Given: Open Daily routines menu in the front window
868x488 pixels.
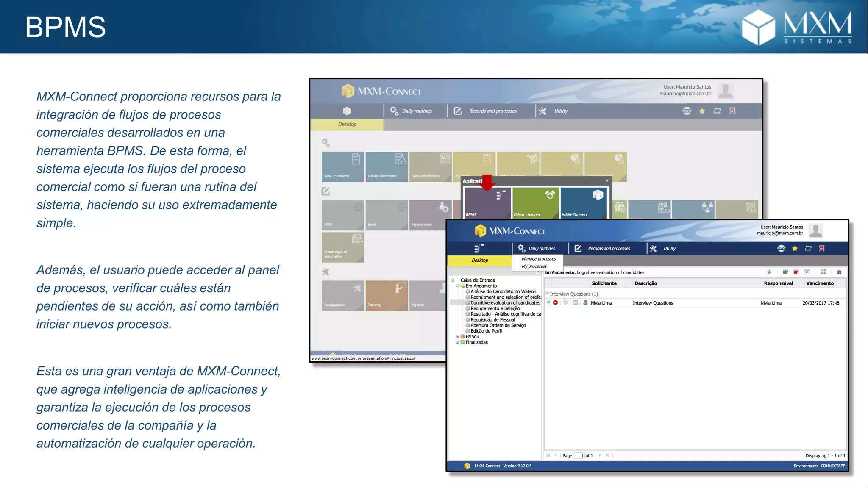Looking at the screenshot, I should [536, 249].
